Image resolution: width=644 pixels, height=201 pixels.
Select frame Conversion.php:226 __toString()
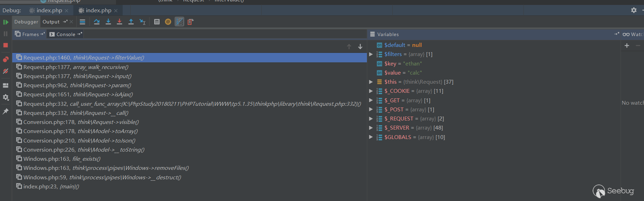click(x=189, y=150)
